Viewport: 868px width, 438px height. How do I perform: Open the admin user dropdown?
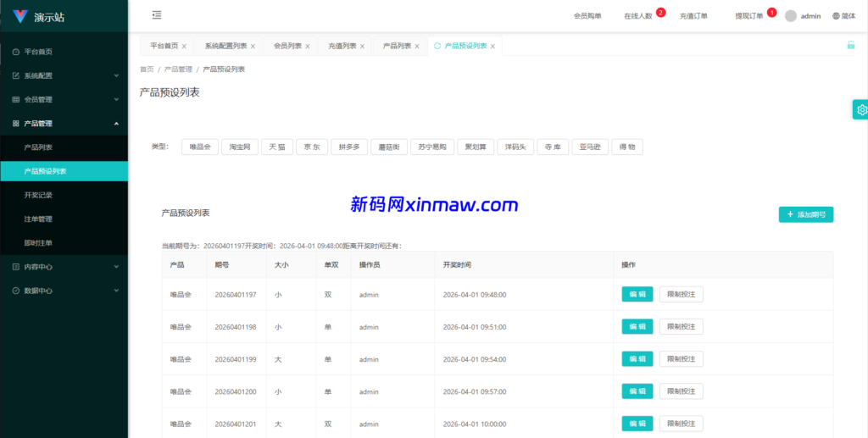tap(803, 16)
